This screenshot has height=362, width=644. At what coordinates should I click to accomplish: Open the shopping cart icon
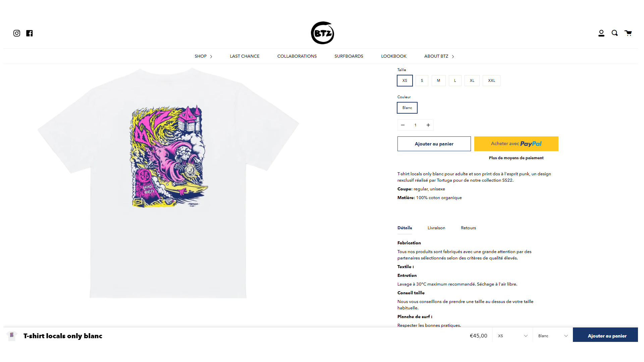[x=628, y=33]
